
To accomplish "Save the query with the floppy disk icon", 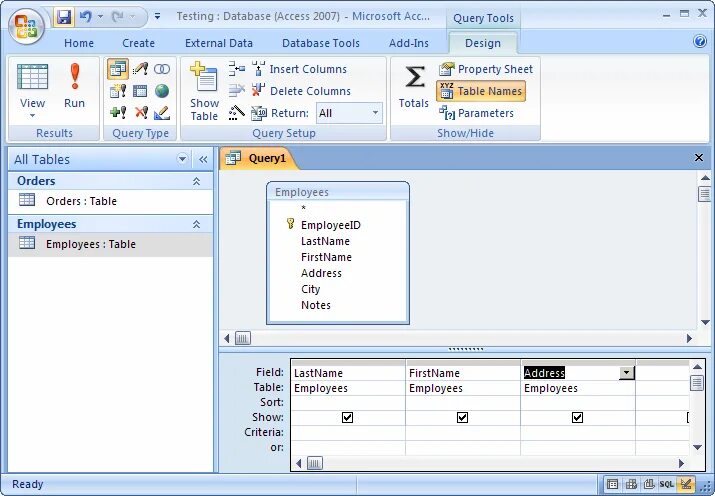I will (x=64, y=17).
